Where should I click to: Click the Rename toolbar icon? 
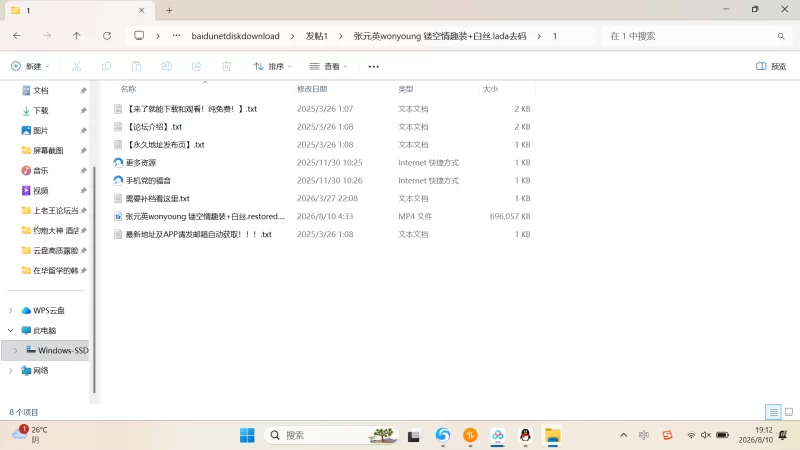[166, 66]
